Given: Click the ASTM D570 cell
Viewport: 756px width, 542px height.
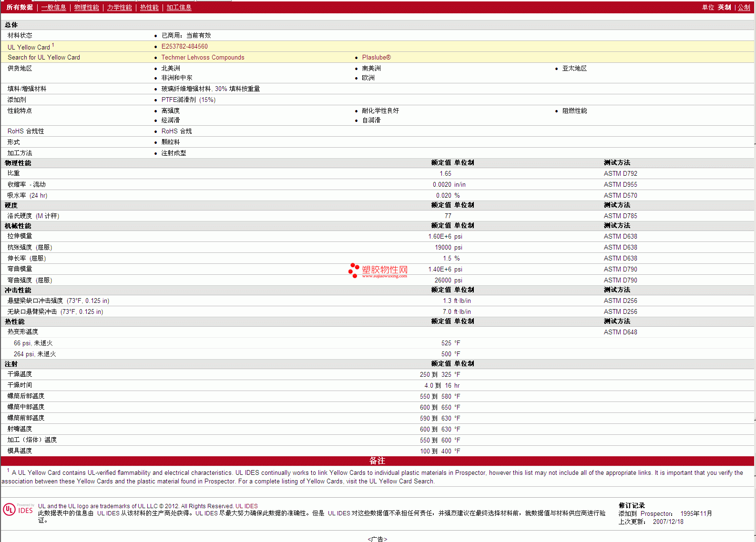Looking at the screenshot, I should tap(621, 196).
